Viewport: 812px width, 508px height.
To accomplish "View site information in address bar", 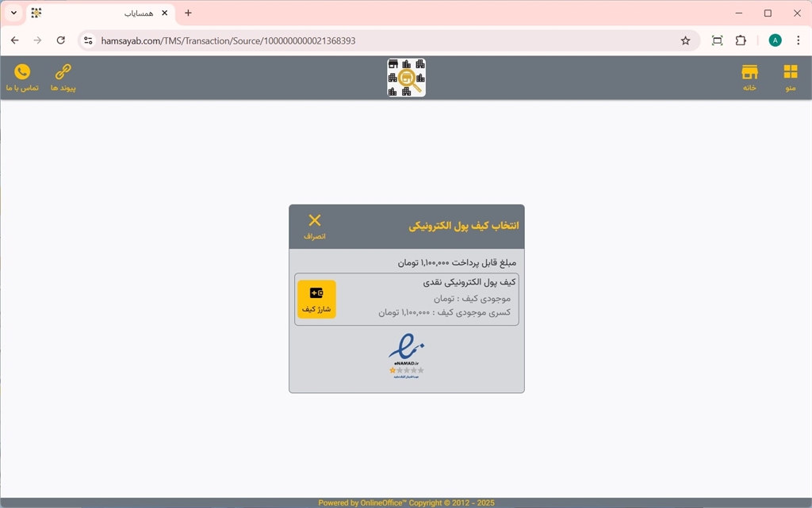I will click(88, 40).
